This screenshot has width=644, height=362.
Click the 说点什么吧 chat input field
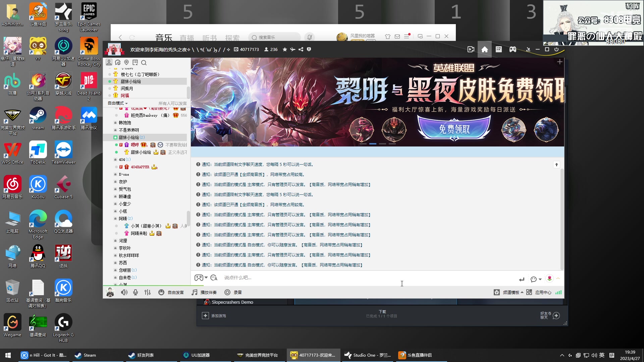tap(302, 278)
